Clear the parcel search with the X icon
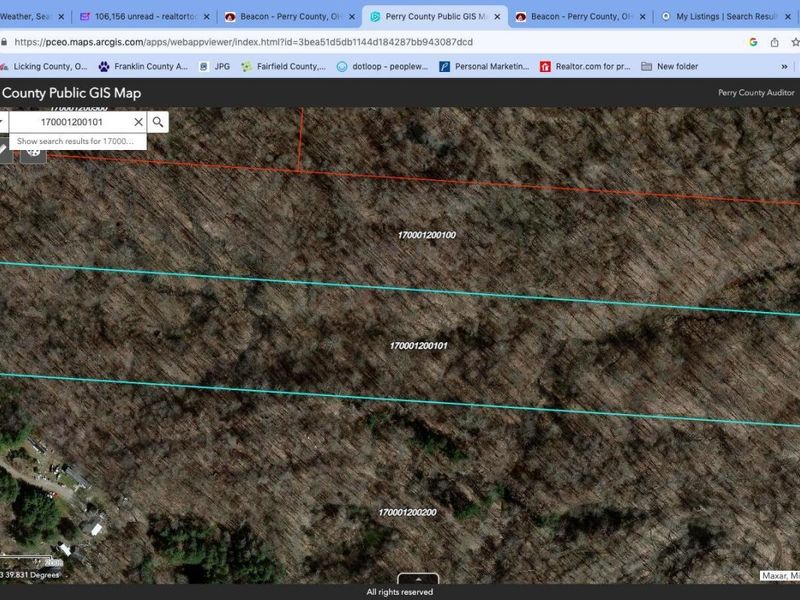 point(138,122)
